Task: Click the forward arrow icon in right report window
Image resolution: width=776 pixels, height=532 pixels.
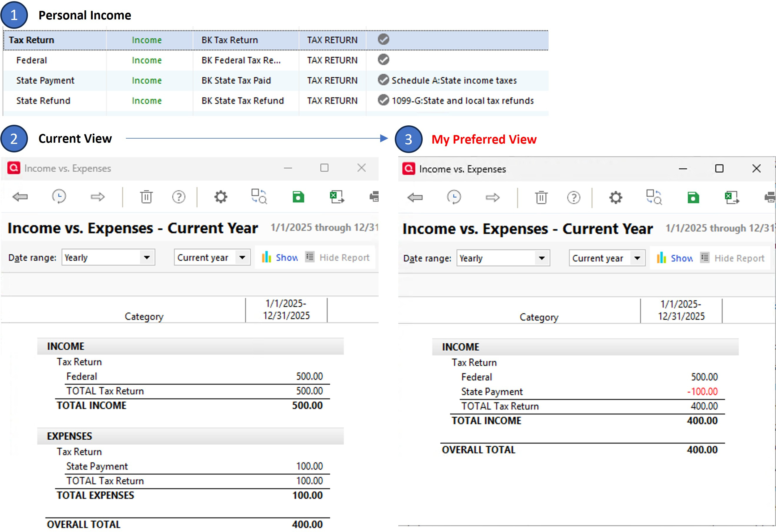Action: 492,198
